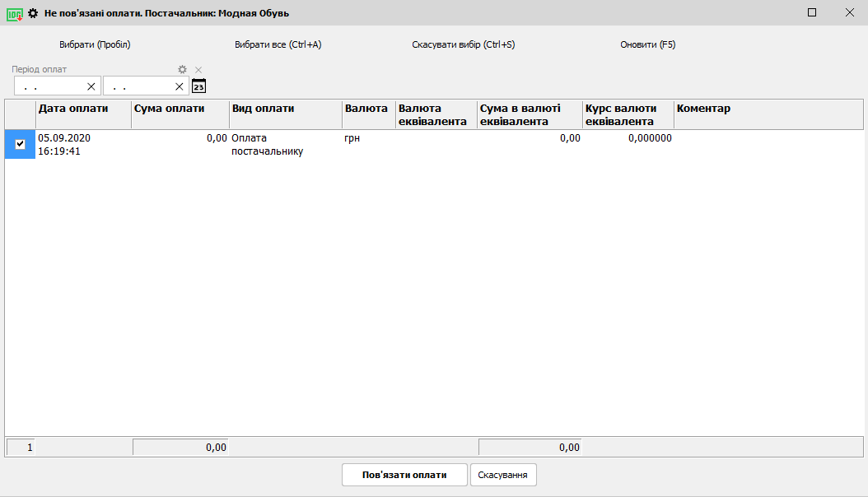The image size is (868, 497).
Task: Uncheck the payment row dated 05.09.2020
Action: [21, 144]
